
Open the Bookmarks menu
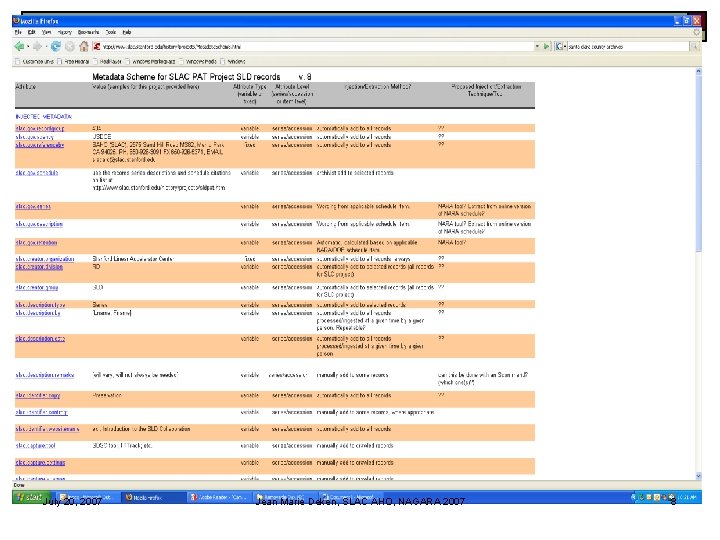89,32
